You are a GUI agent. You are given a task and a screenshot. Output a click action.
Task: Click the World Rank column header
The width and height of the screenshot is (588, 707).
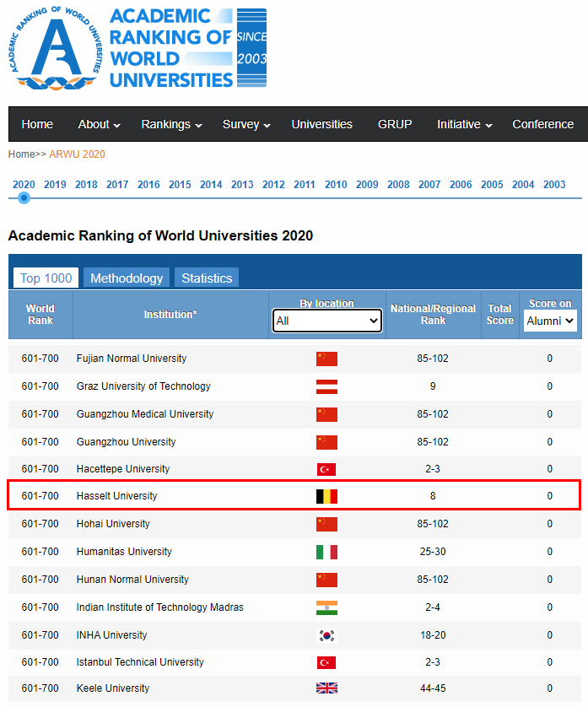40,315
